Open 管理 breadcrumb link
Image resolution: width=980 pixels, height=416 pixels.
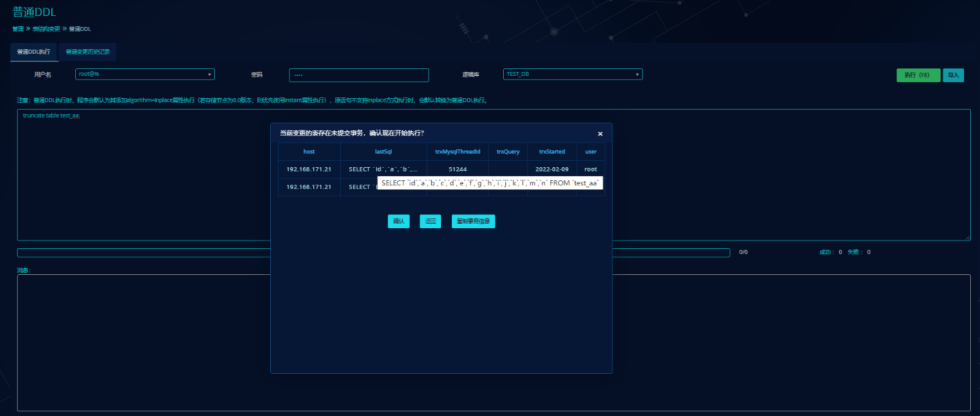18,29
